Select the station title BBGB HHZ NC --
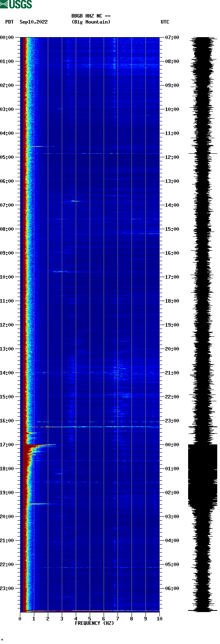 tap(91, 16)
